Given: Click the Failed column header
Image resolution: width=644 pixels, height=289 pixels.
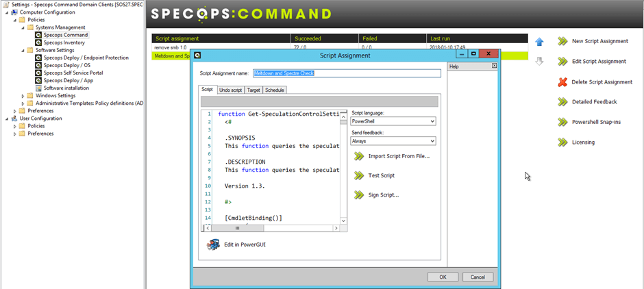Looking at the screenshot, I should point(393,38).
